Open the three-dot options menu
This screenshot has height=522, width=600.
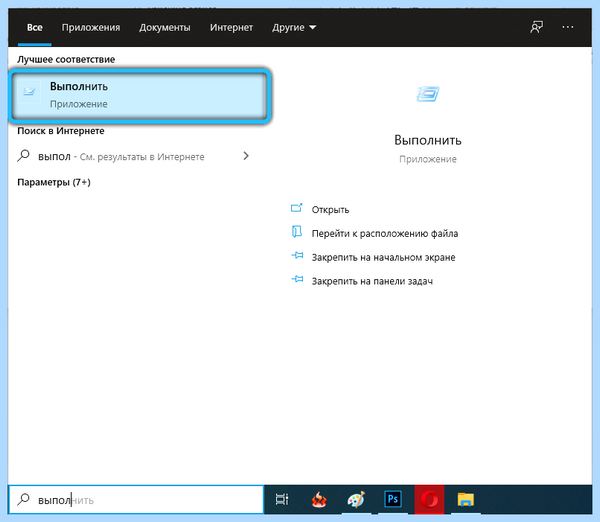tap(568, 27)
